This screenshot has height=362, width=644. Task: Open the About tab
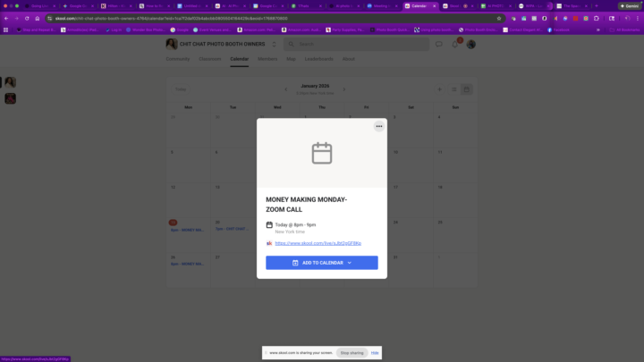click(348, 59)
